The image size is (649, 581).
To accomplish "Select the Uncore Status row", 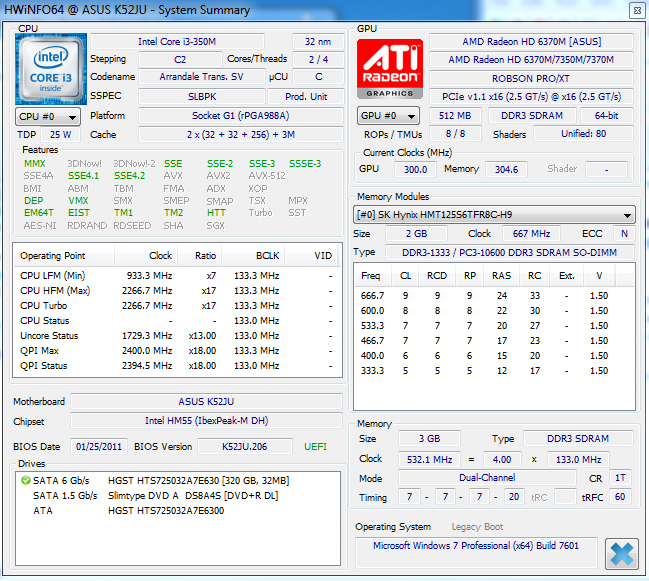I will click(177, 336).
